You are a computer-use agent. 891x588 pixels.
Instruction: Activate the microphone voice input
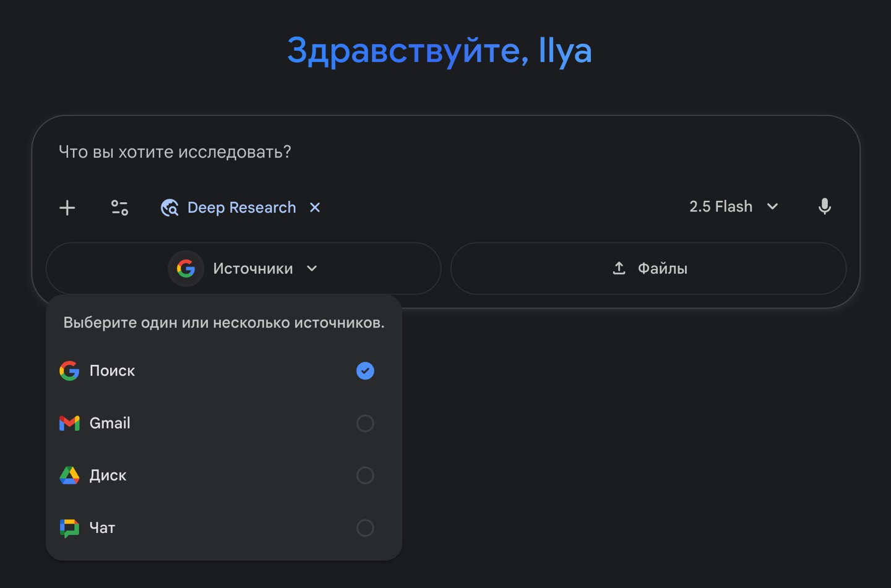[824, 207]
